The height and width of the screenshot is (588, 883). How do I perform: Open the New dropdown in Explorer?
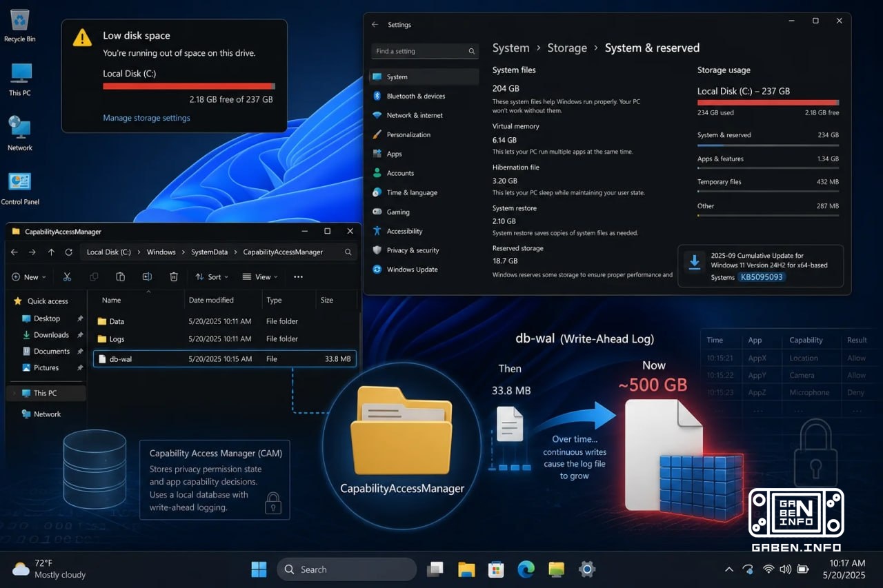[29, 277]
